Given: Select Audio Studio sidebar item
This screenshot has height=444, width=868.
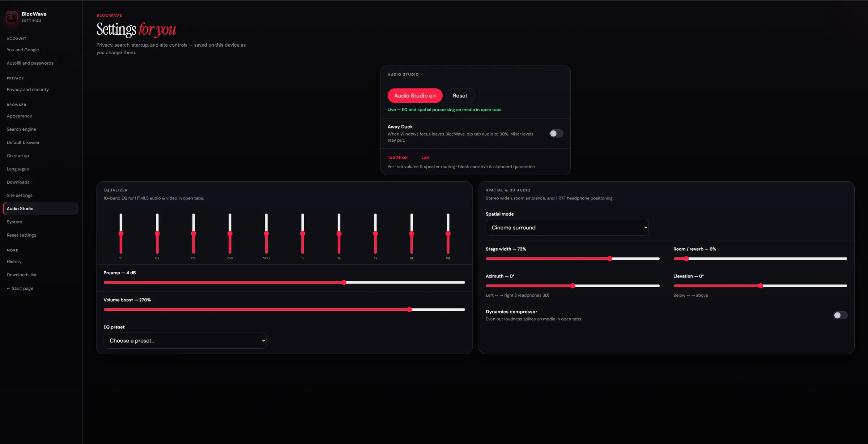Looking at the screenshot, I should (x=41, y=209).
